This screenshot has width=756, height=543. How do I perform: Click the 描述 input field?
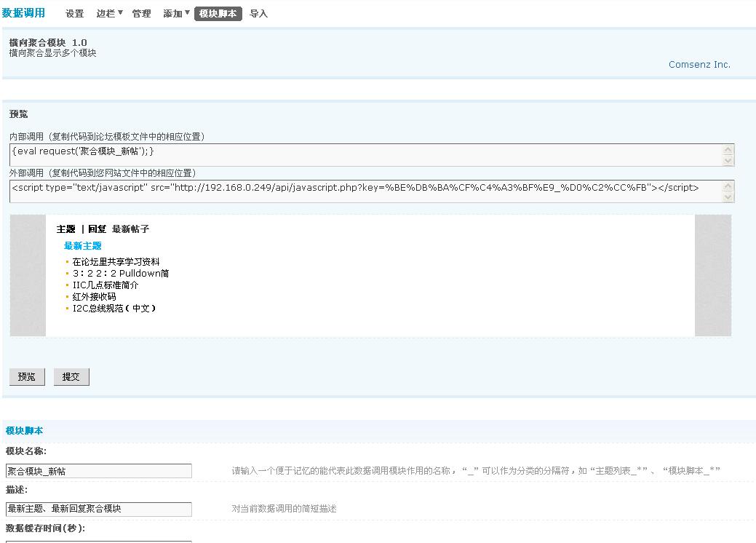[99, 509]
